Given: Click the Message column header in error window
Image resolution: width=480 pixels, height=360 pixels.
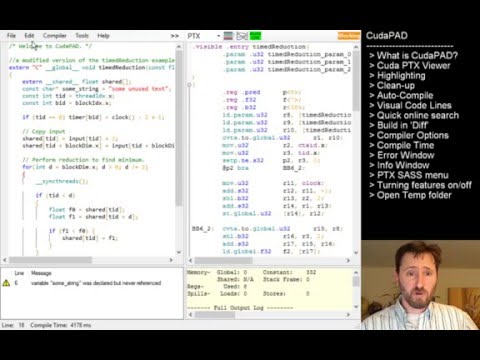Looking at the screenshot, I should click(41, 273).
